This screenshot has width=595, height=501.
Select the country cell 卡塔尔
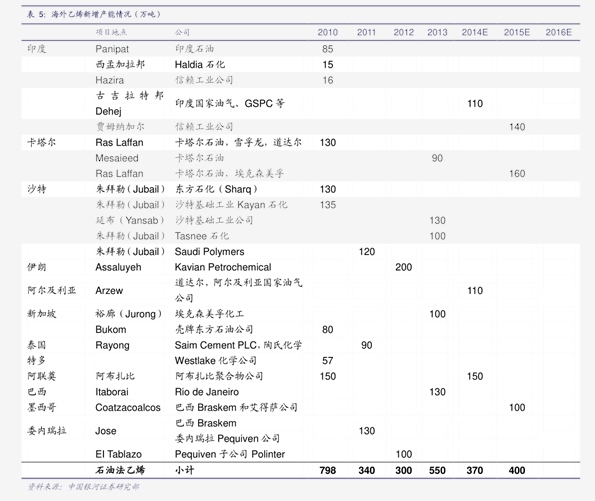click(41, 142)
